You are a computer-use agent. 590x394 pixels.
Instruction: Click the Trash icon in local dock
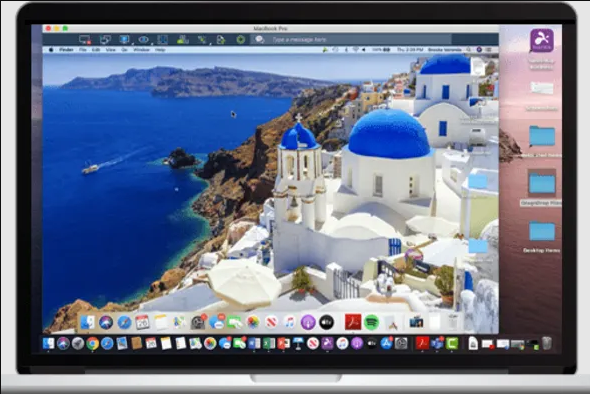click(547, 343)
